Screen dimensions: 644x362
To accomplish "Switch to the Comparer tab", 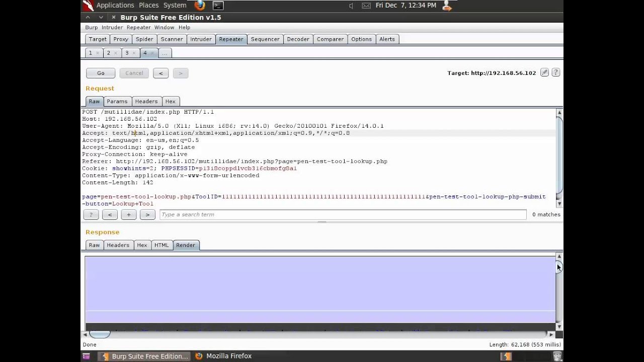I will [x=331, y=39].
